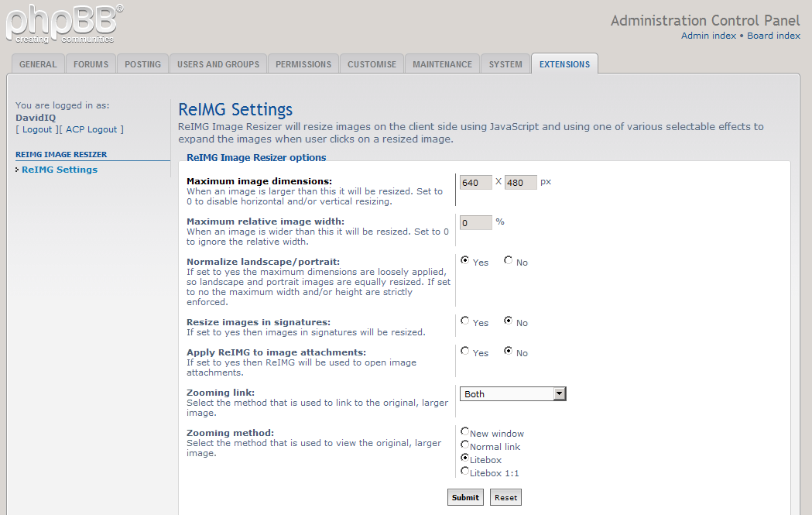Set Apply ReIMG to attachments to No
Viewport: 812px width, 515px height.
(508, 351)
